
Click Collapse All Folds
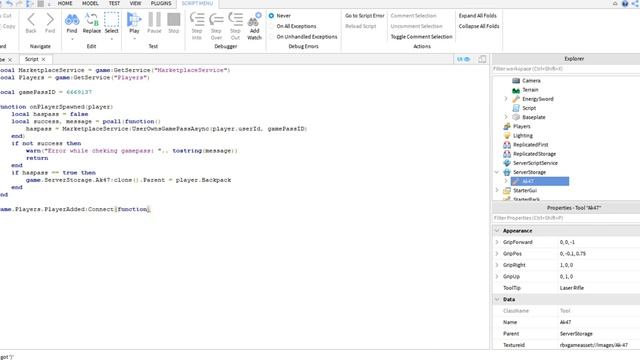479,26
